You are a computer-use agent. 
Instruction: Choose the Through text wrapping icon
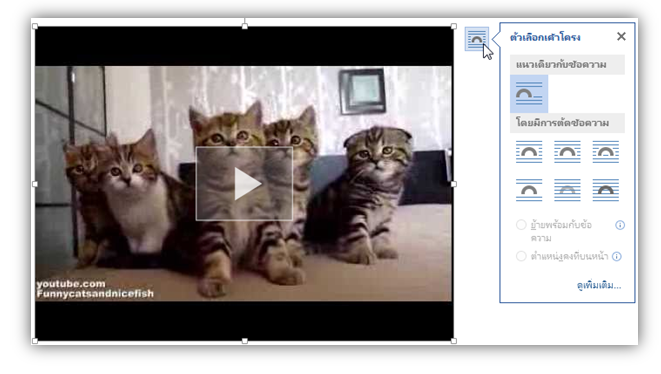(605, 152)
